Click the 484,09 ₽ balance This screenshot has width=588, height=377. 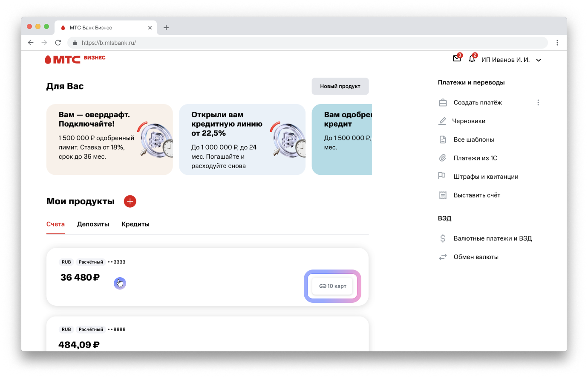click(79, 345)
